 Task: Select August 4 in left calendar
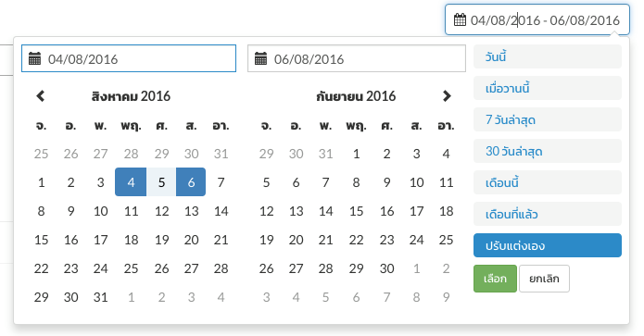click(131, 182)
